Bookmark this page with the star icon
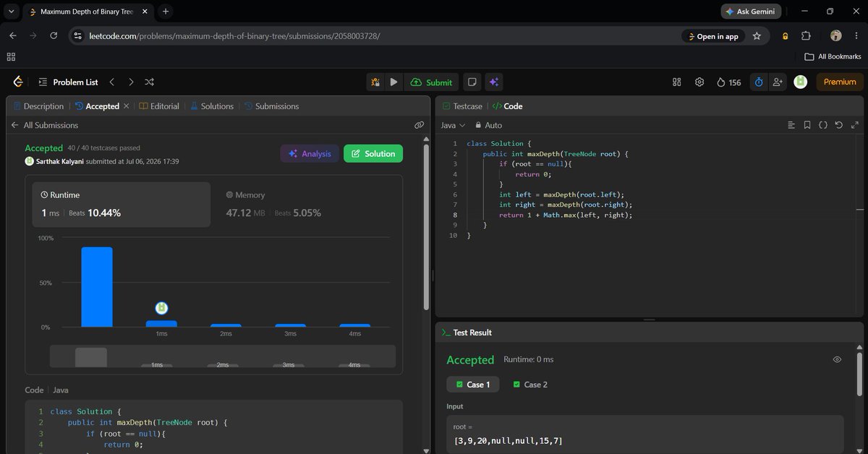The height and width of the screenshot is (454, 868). coord(757,36)
